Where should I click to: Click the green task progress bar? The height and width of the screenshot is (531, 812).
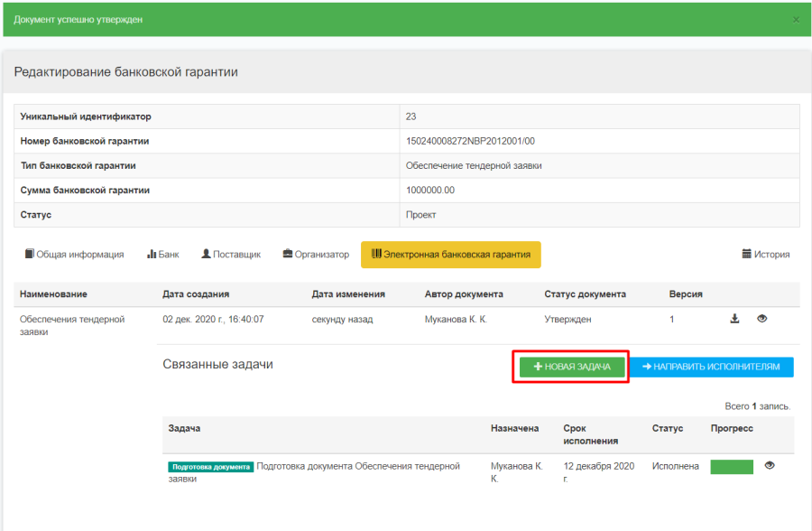pos(732,467)
